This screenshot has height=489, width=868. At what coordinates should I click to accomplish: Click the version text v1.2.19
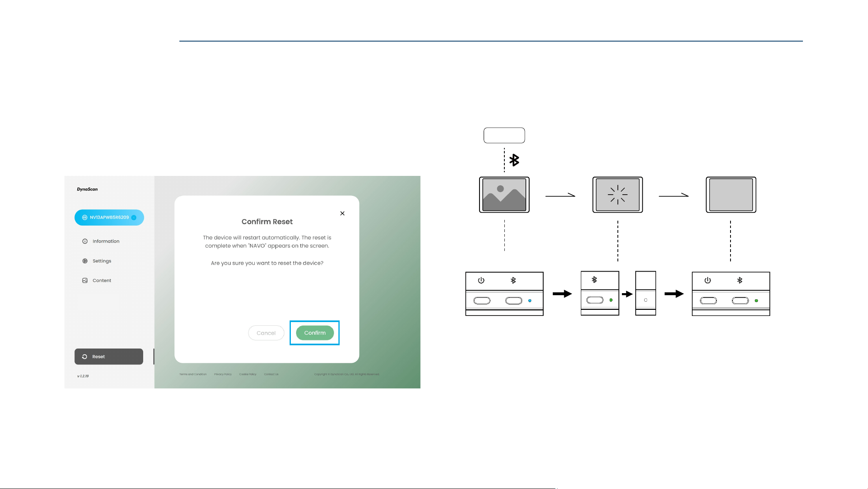click(x=83, y=376)
